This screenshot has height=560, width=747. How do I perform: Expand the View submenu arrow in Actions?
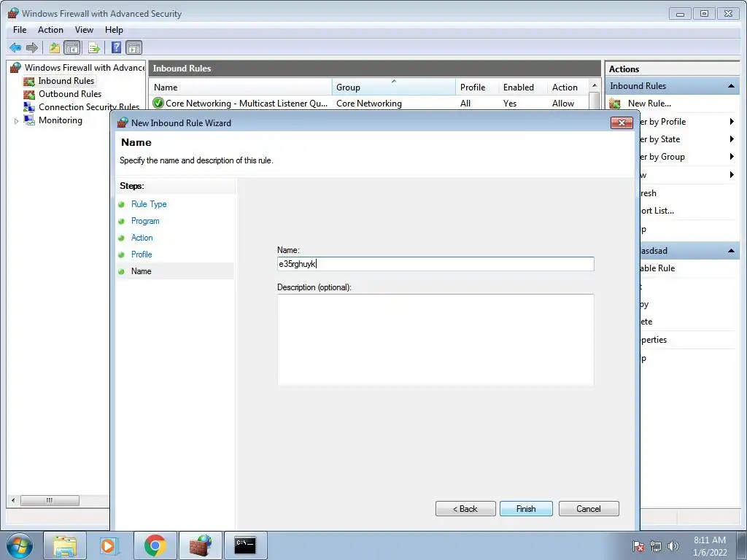click(731, 175)
